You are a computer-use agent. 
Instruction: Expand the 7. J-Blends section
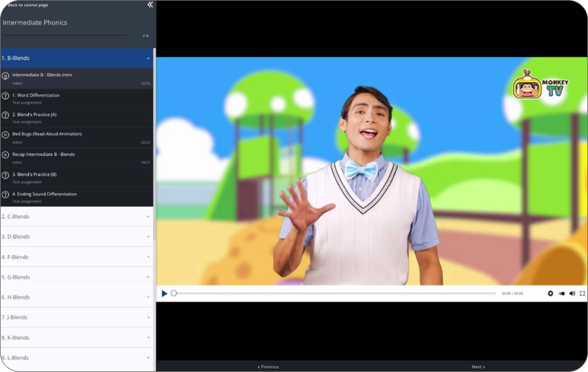[148, 318]
